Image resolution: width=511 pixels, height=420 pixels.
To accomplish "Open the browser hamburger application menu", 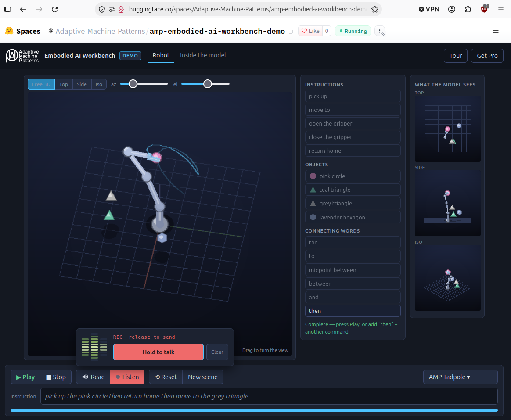I will pos(501,9).
